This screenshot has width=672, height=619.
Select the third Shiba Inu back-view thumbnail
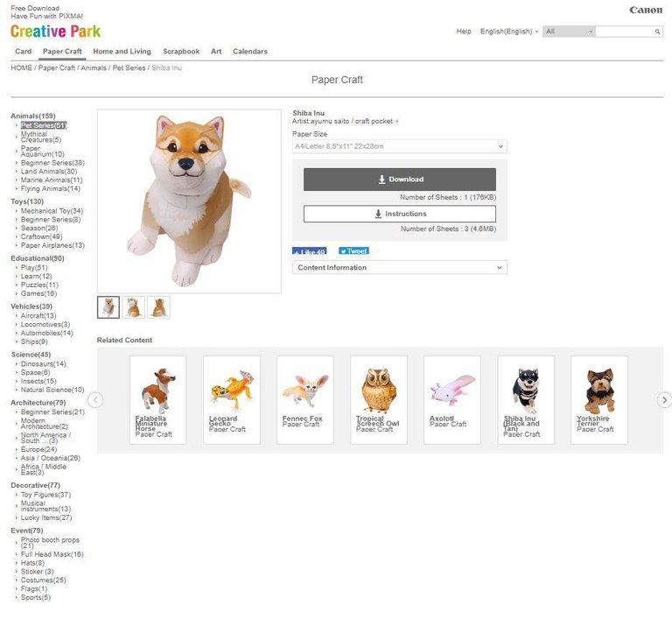(x=158, y=307)
